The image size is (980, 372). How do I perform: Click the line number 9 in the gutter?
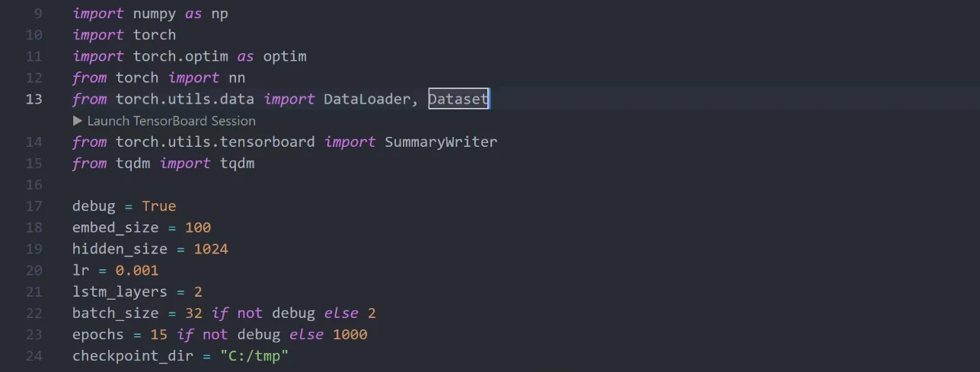(x=38, y=14)
